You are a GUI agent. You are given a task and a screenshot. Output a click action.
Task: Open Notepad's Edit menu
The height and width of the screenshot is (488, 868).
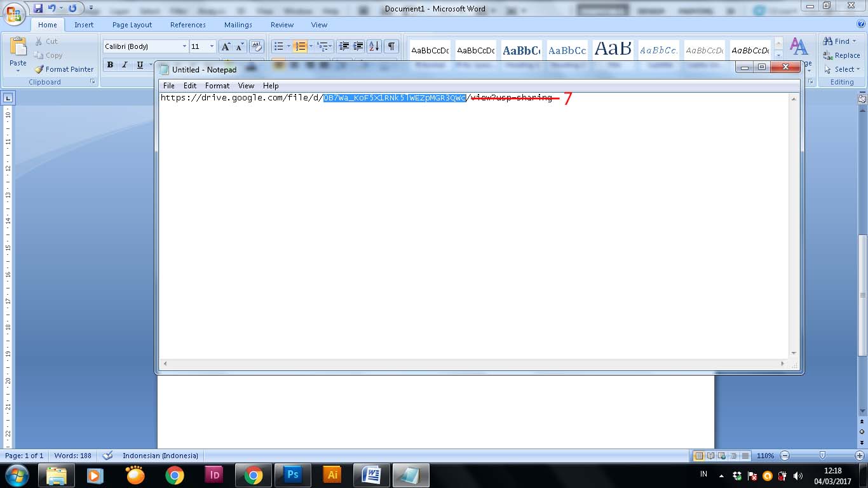(190, 86)
